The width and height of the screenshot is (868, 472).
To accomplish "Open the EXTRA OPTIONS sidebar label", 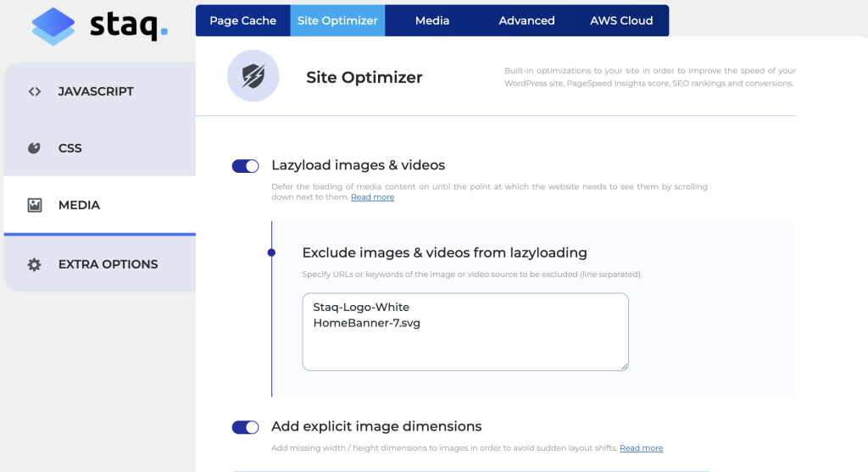I will (x=108, y=264).
